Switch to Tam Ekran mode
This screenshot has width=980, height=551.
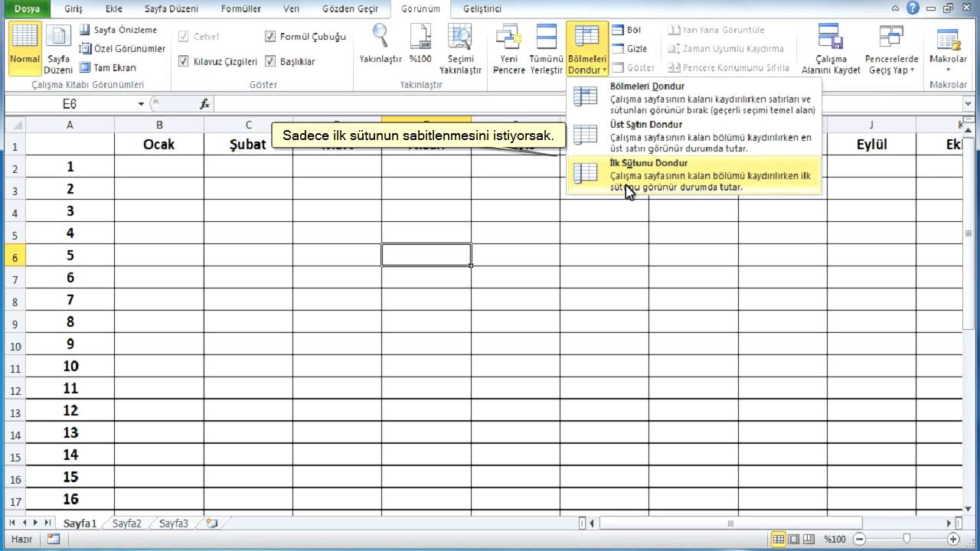point(108,67)
